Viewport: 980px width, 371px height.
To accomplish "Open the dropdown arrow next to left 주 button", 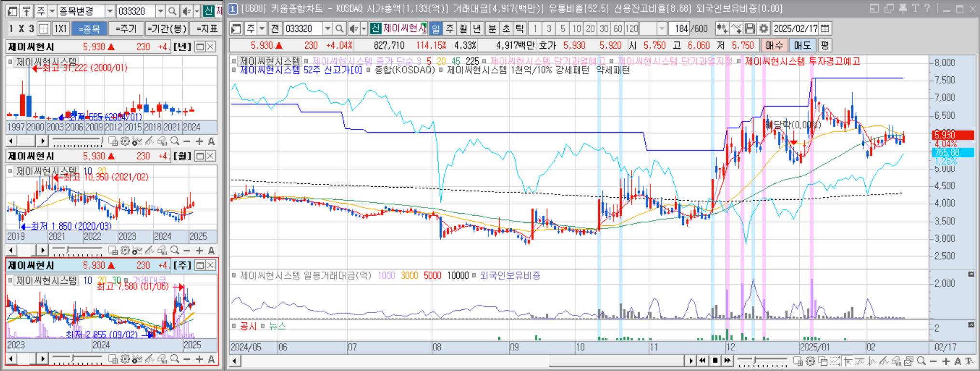I will (x=52, y=11).
